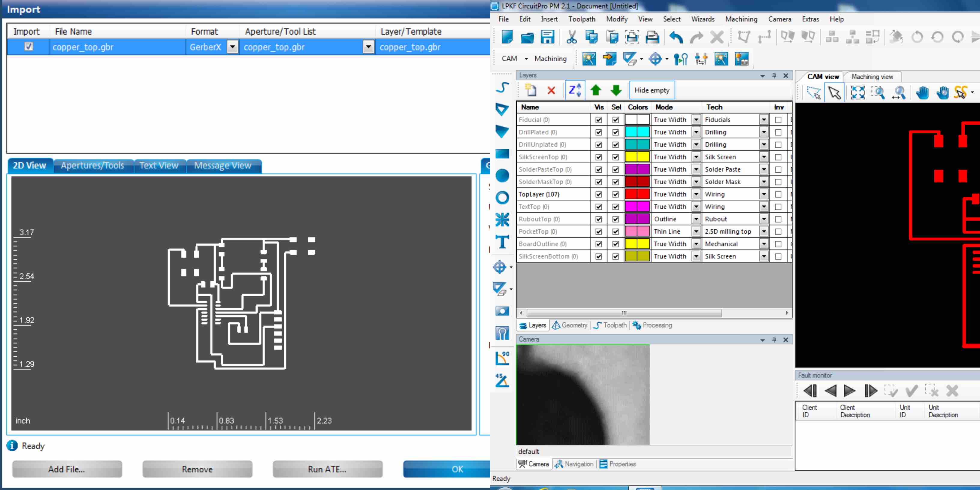Open Mode dropdown for RuboutTop Outline
The height and width of the screenshot is (490, 980).
[x=696, y=219]
